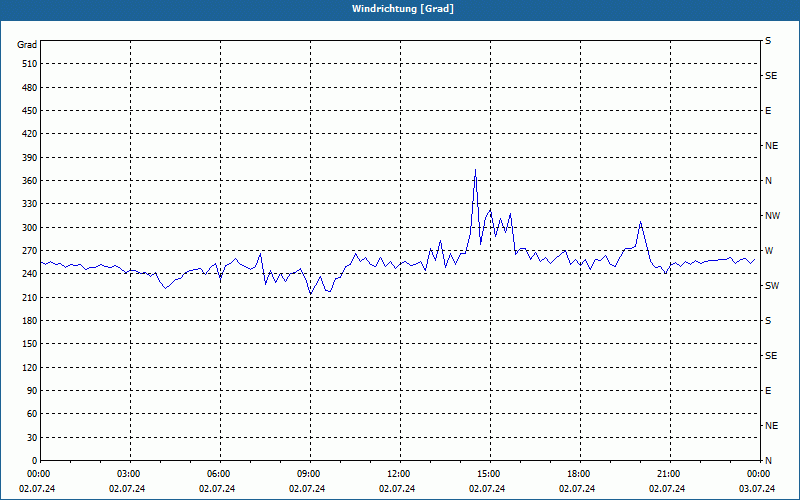This screenshot has height=500, width=800.
Task: Click the 300 y-axis value
Action: pyautogui.click(x=30, y=228)
